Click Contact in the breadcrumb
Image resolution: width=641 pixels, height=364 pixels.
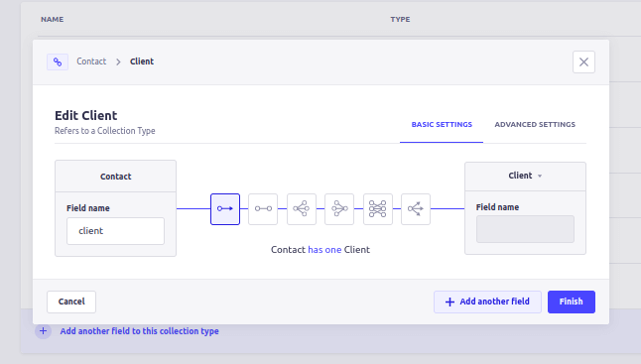point(91,61)
